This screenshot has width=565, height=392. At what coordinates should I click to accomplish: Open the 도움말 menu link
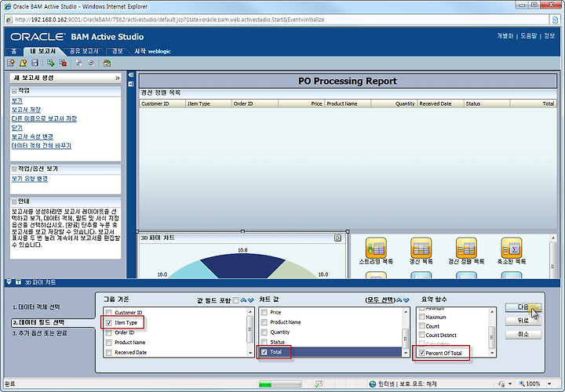pos(529,36)
